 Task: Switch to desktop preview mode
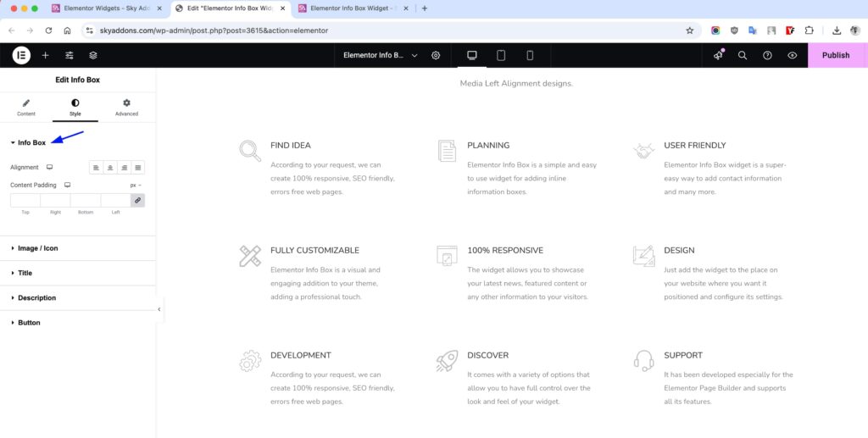click(x=471, y=55)
